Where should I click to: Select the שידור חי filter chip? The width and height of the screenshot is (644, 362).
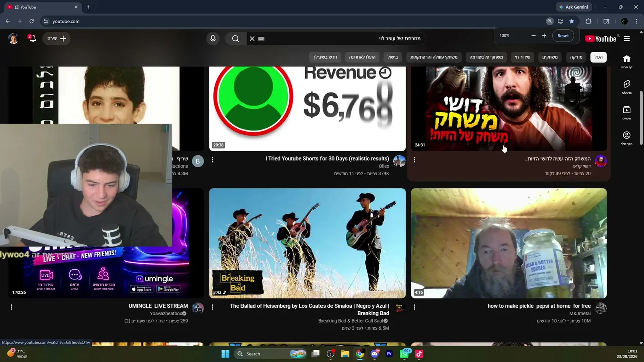coord(522,57)
